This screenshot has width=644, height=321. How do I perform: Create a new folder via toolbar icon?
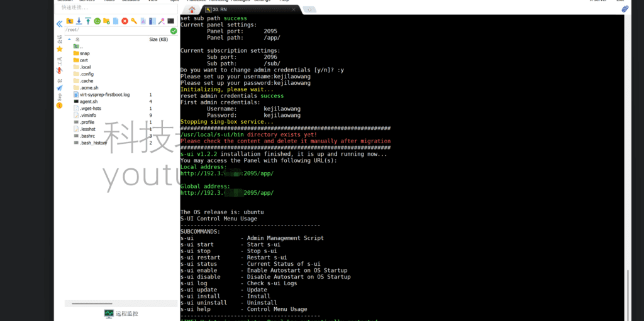(x=106, y=21)
